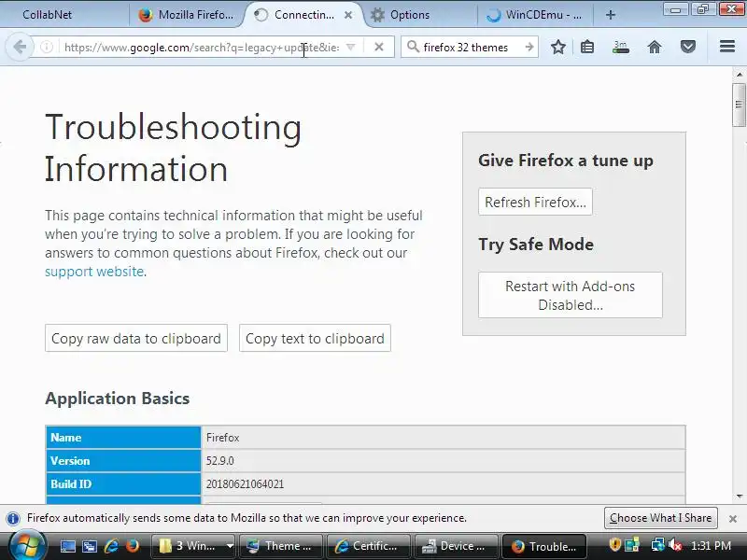Switch to the Mozilla Firefox tab

coord(188,15)
